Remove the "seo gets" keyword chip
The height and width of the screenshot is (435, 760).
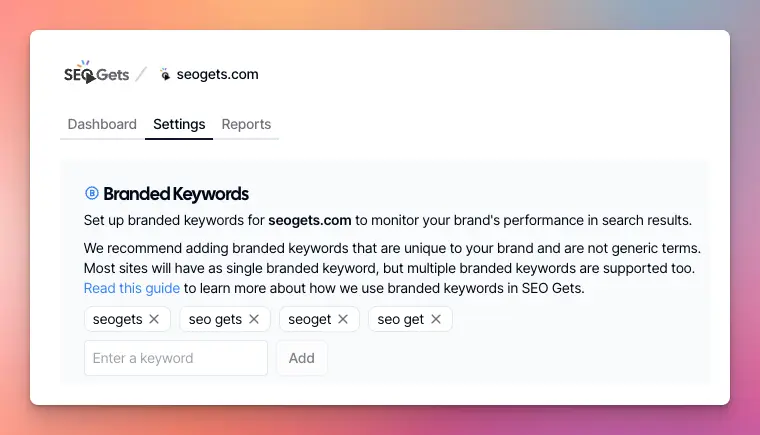[x=254, y=319]
